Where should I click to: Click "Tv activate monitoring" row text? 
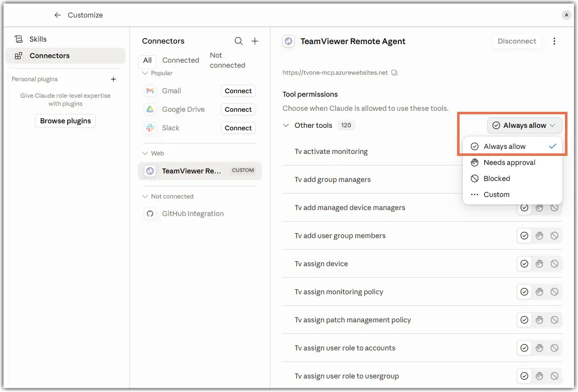pyautogui.click(x=331, y=152)
